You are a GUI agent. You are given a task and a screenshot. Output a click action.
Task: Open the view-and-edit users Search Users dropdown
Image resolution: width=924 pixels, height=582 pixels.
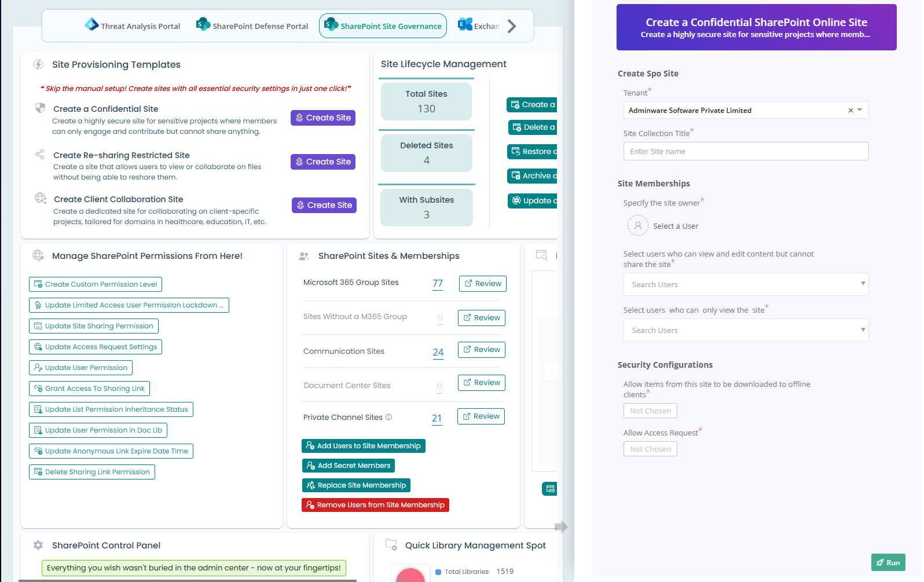coord(746,284)
